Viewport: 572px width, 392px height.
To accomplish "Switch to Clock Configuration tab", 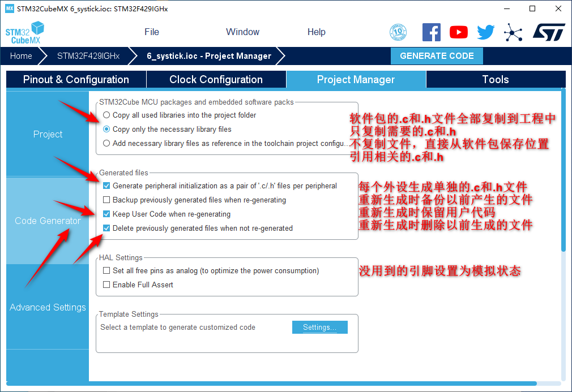I will [x=216, y=80].
